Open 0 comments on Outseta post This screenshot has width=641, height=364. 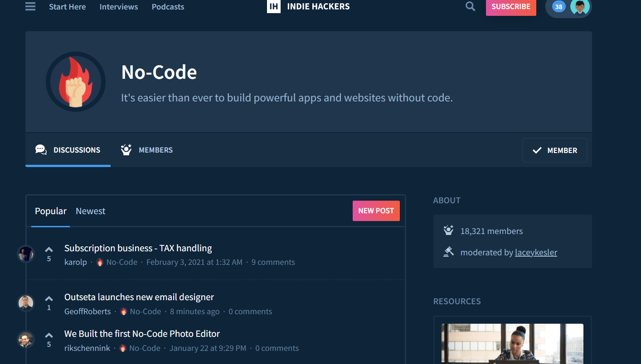pyautogui.click(x=250, y=311)
